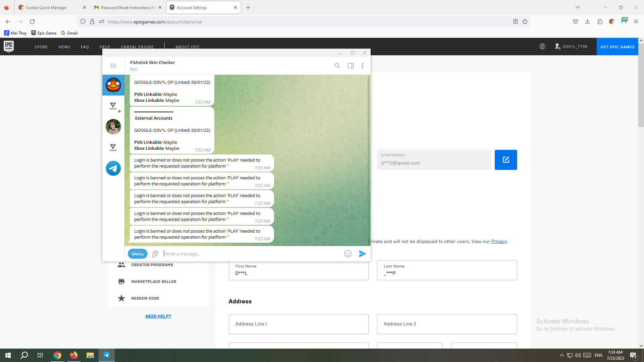644x362 pixels.
Task: Click the First Name field
Action: pyautogui.click(x=299, y=270)
